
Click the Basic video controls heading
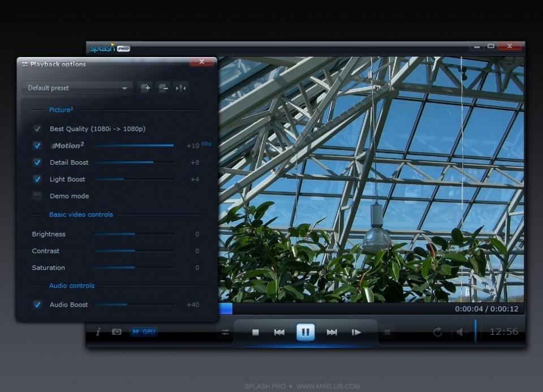point(81,214)
